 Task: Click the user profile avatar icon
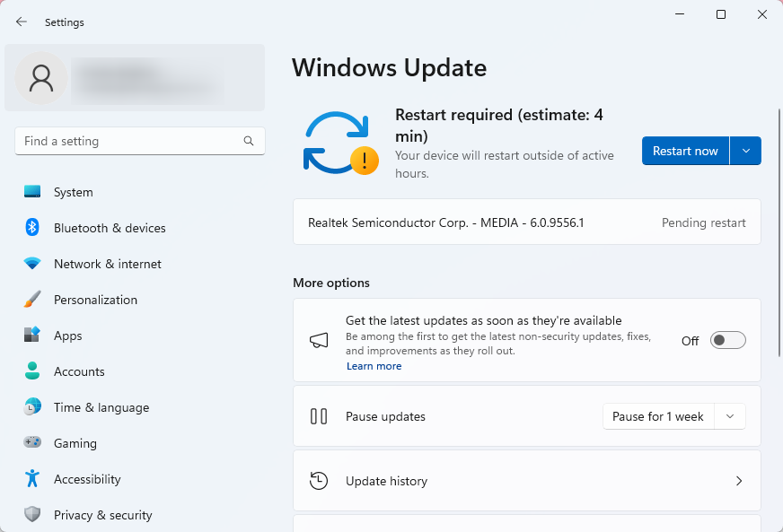[x=41, y=78]
